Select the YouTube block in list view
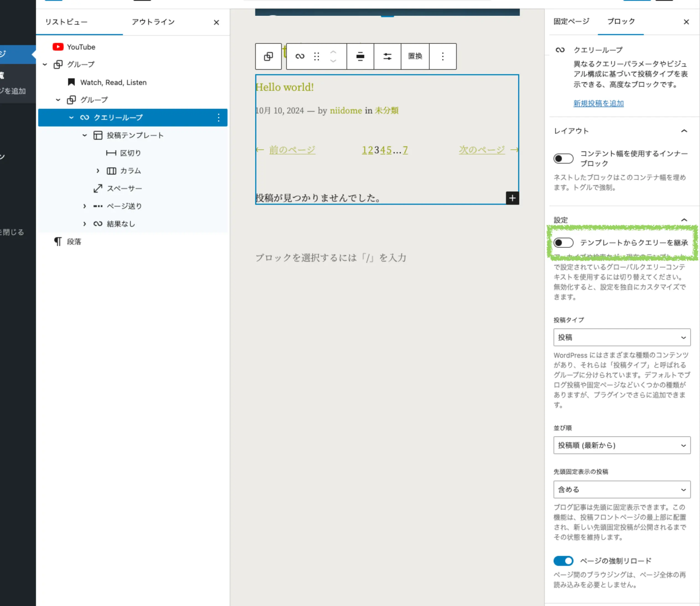Image resolution: width=700 pixels, height=606 pixels. (81, 47)
